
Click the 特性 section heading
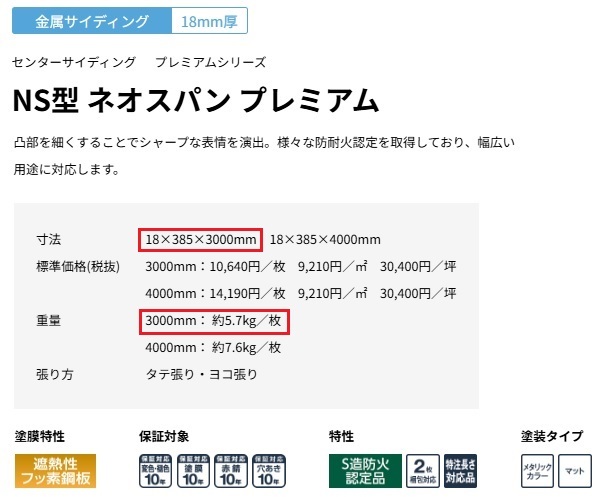(x=341, y=437)
